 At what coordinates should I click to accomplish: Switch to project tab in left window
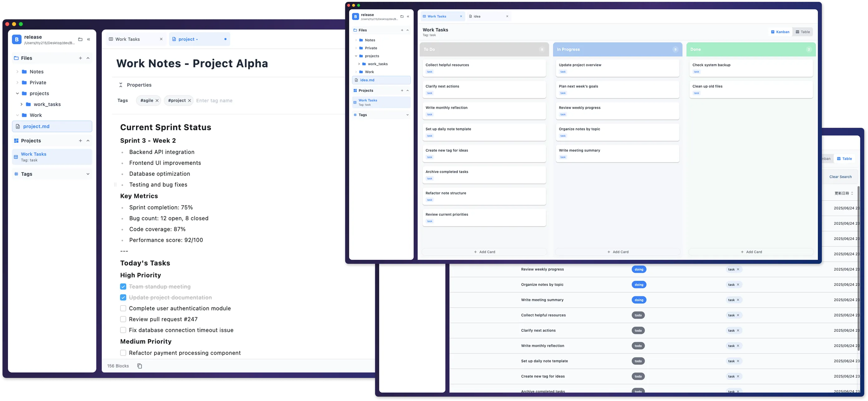pos(199,39)
